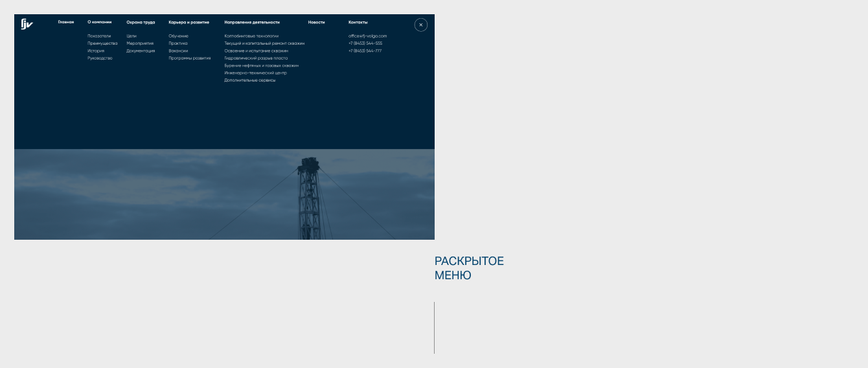Open Текущий и капитальный ремонт скважин link
The width and height of the screenshot is (868, 368).
264,43
